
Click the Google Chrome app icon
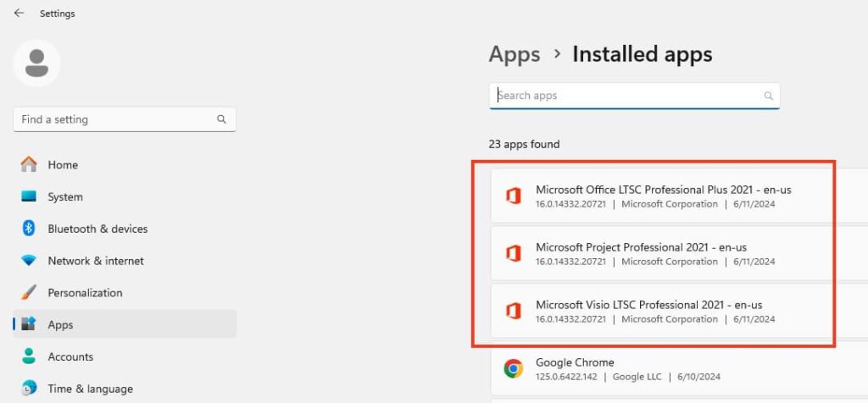pos(513,368)
